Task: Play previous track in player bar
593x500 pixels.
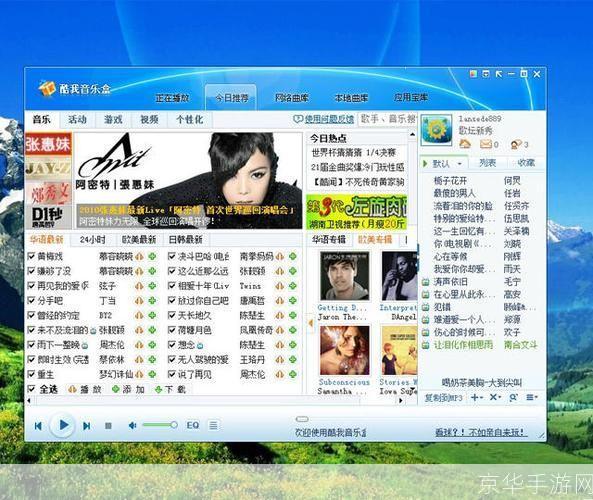Action: click(38, 426)
